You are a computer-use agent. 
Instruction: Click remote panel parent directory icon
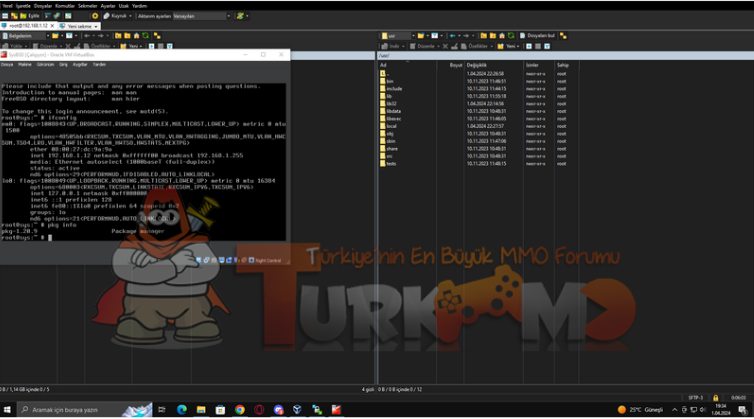coord(484,36)
